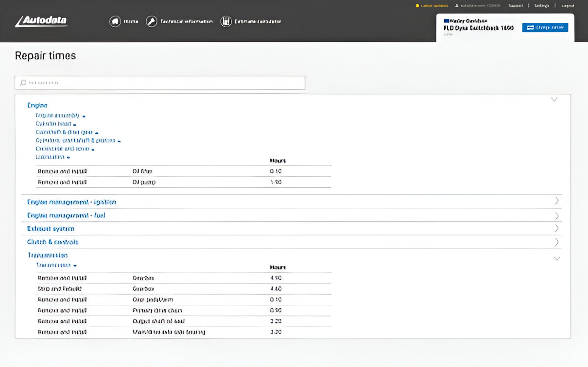The image size is (588, 367).
Task: Open Settings in the top bar
Action: pos(541,6)
